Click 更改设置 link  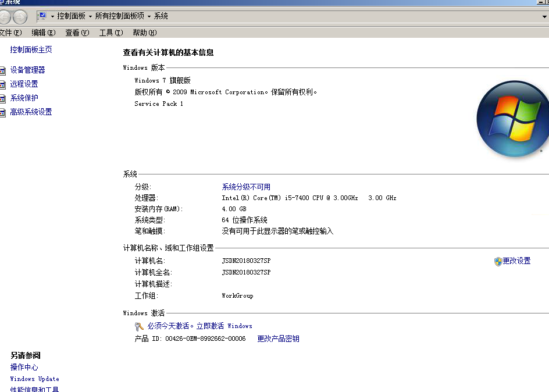pos(516,261)
